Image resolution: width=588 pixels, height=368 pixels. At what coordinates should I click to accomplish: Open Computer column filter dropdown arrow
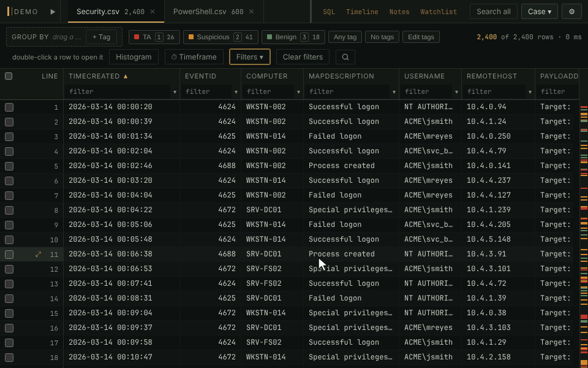[x=298, y=92]
